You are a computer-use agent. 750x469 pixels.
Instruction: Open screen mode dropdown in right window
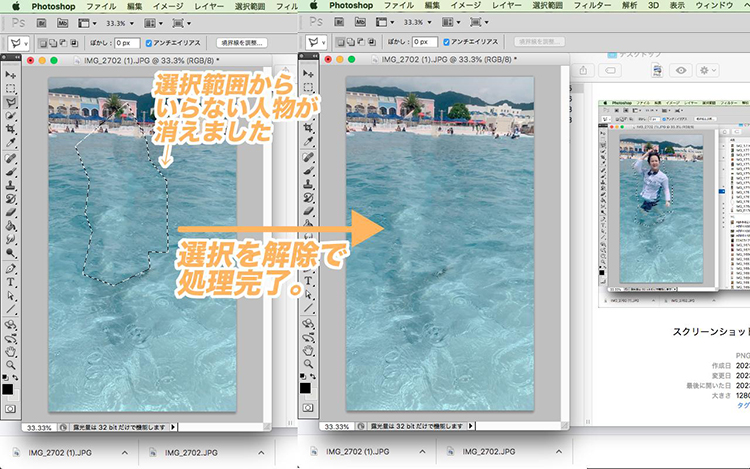tap(479, 22)
